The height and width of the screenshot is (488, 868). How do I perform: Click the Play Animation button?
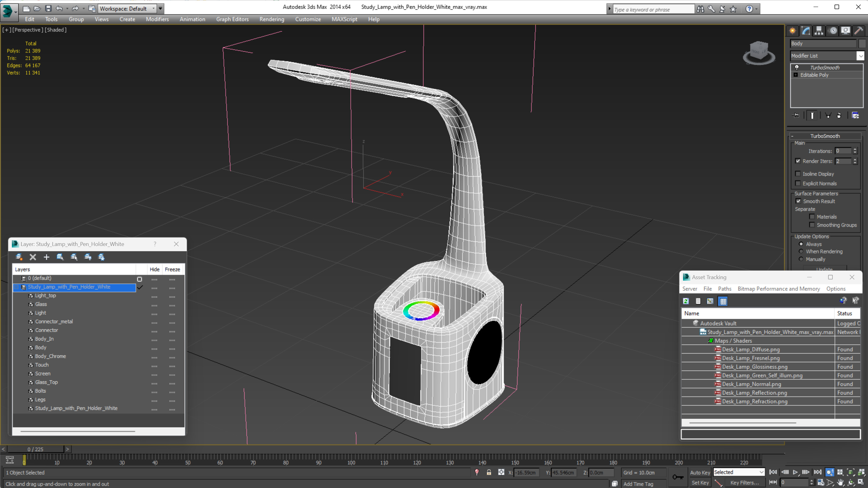pos(795,472)
